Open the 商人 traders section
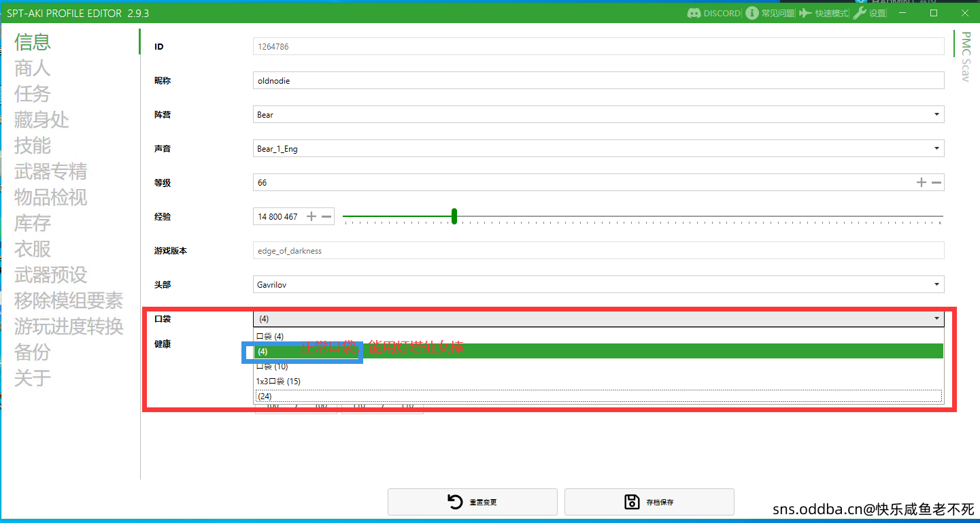Screen dimensions: 980x523 pos(33,68)
